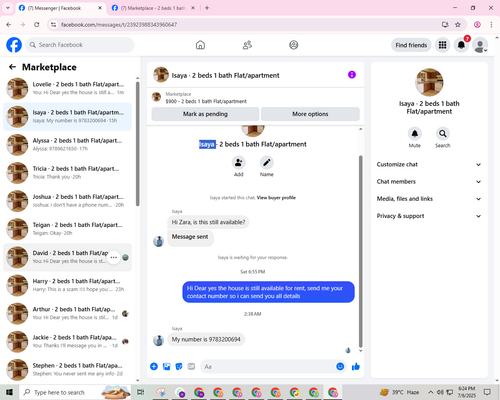The image size is (500, 400).
Task: Click the chat messages scrollbar
Action: click(360, 252)
